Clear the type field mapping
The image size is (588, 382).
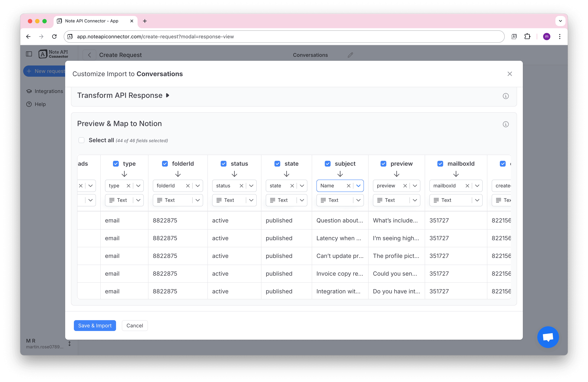(x=128, y=186)
